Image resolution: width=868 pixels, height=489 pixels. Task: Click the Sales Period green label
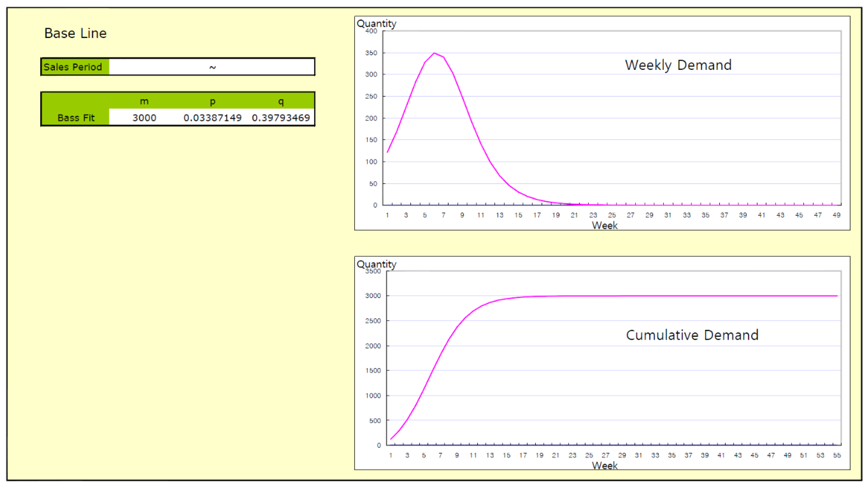(73, 67)
